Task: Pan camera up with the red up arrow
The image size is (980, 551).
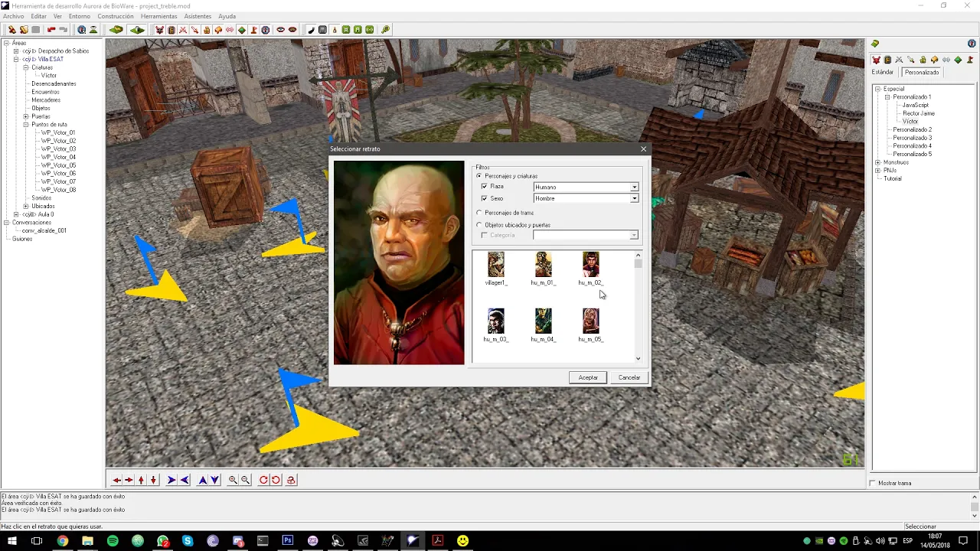Action: pos(141,480)
